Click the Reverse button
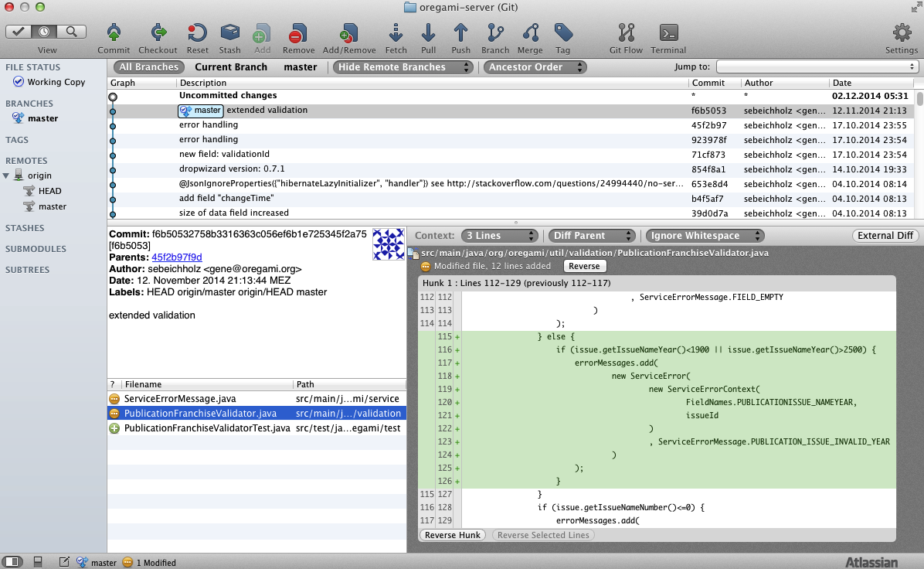 [584, 267]
